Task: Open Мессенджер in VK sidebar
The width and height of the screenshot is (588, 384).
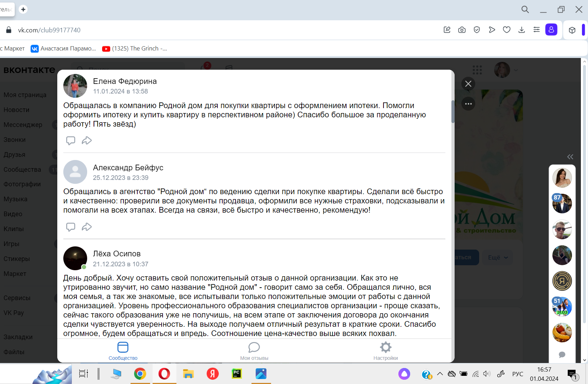Action: click(23, 125)
